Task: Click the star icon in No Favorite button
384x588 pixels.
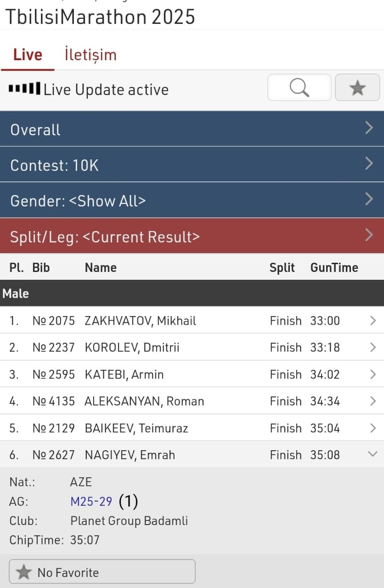Action: tap(23, 572)
